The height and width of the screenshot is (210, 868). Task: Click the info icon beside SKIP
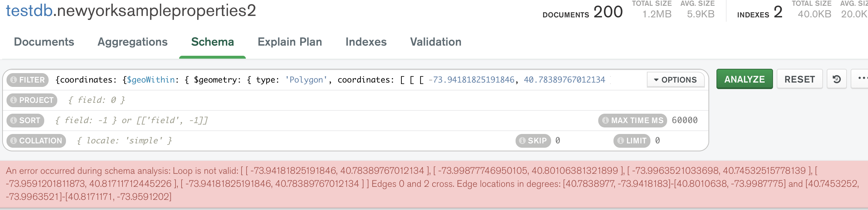[x=522, y=140]
